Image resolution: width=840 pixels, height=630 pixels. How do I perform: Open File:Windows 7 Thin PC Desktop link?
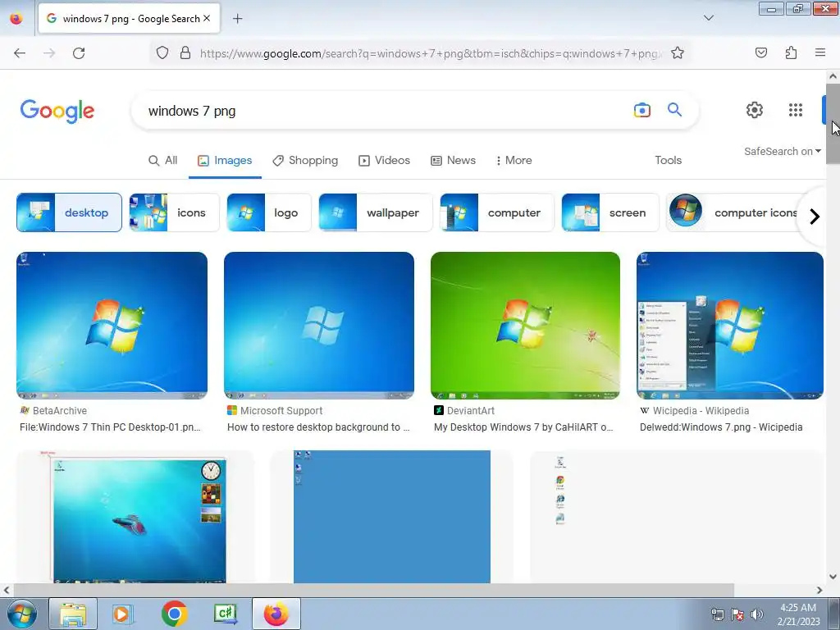pos(110,427)
